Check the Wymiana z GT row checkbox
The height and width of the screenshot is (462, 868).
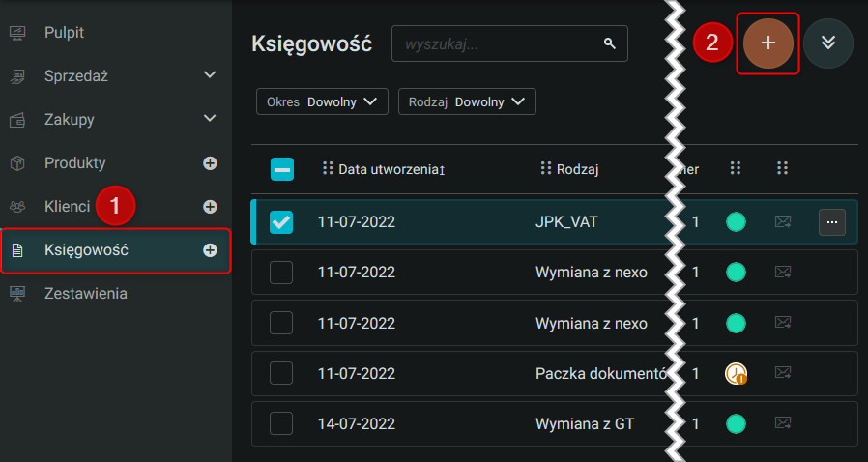tap(281, 423)
